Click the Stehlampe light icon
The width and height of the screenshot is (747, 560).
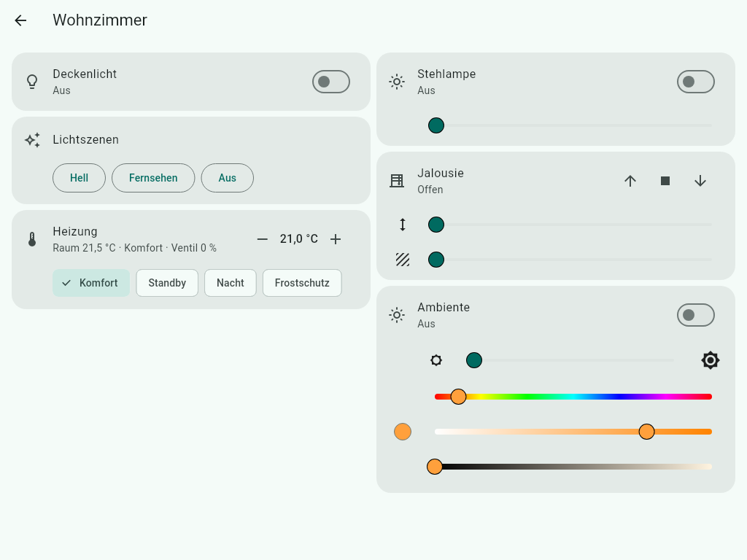(x=397, y=82)
